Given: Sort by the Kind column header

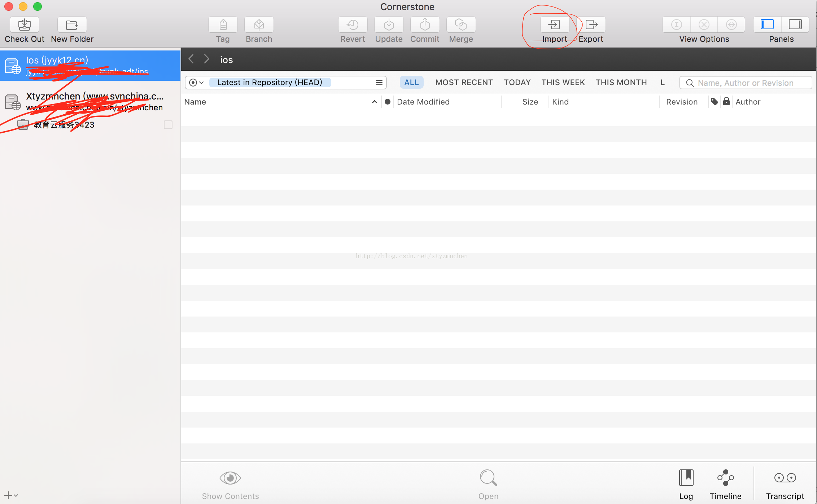Looking at the screenshot, I should coord(604,102).
